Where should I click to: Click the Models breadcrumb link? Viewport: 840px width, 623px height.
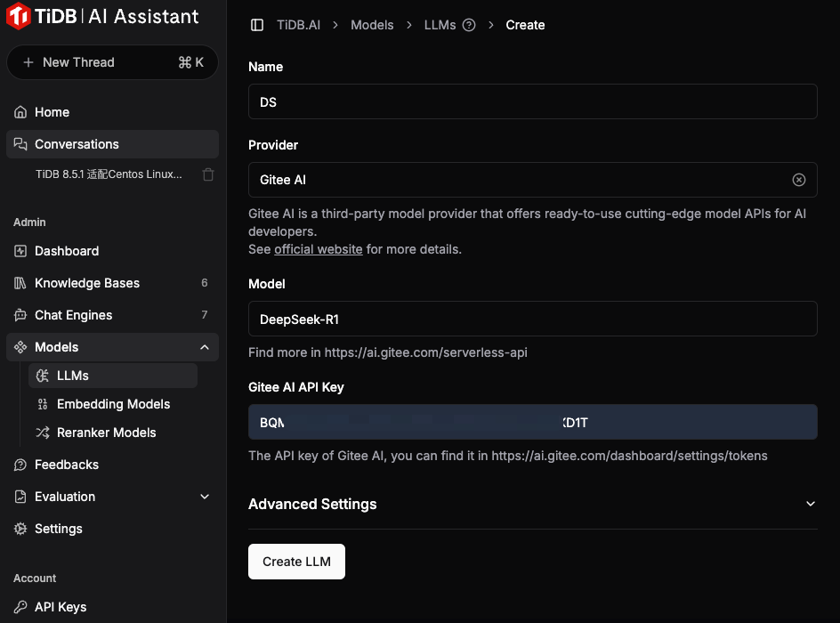click(372, 25)
